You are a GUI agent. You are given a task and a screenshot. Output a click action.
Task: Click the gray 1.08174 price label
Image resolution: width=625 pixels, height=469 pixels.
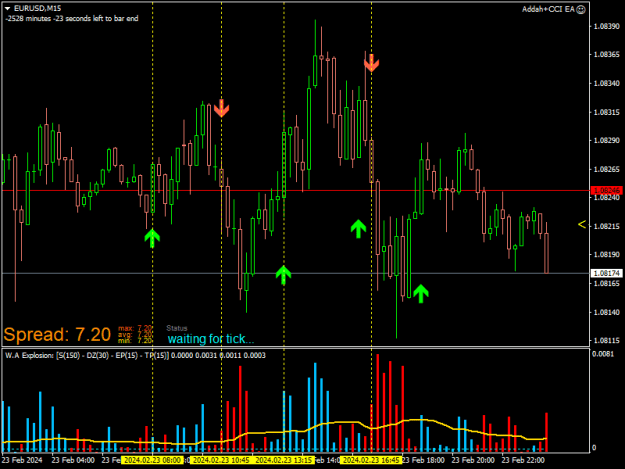point(607,273)
